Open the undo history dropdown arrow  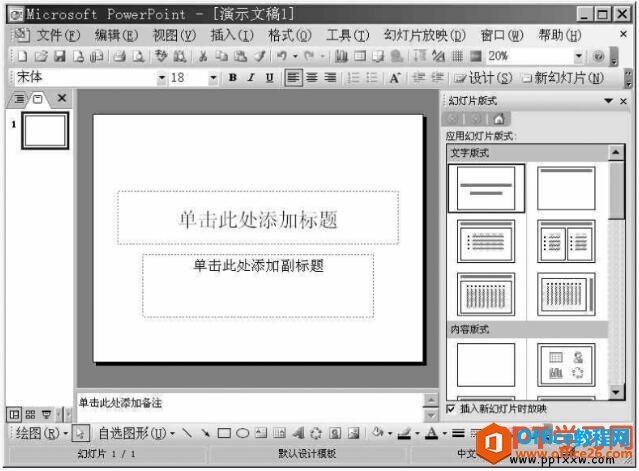coord(295,56)
